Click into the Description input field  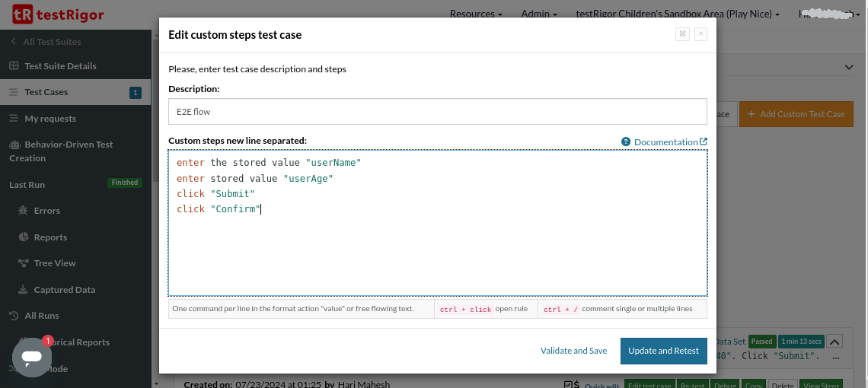pyautogui.click(x=437, y=112)
